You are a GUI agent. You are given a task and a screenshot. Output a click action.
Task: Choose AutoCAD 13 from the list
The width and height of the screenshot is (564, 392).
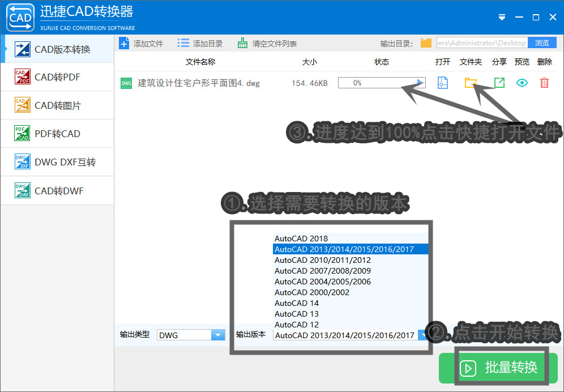pos(351,314)
